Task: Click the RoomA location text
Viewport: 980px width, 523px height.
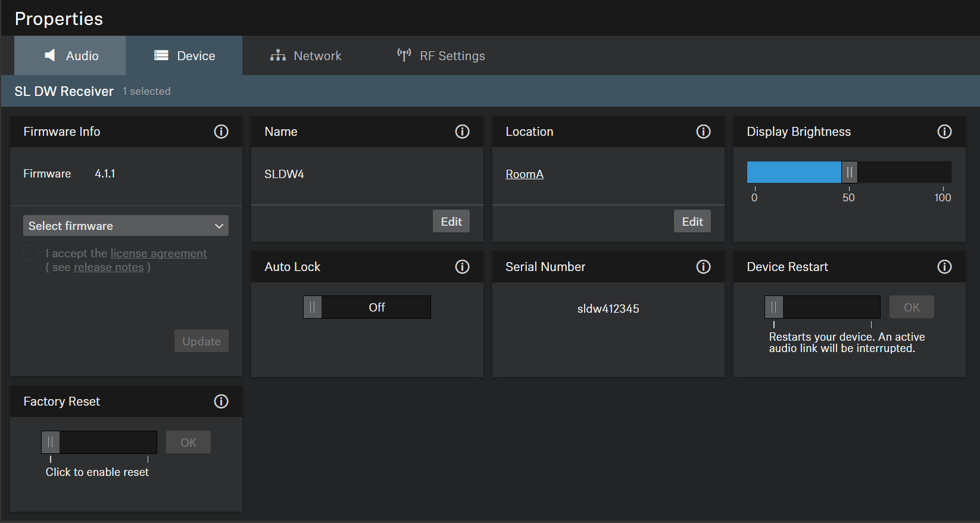Action: (525, 175)
